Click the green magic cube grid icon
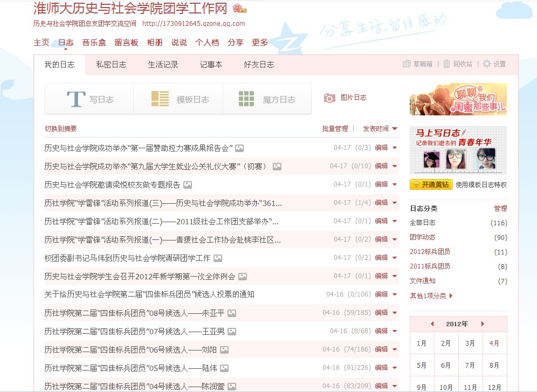Image resolution: width=537 pixels, height=392 pixels. point(246,99)
